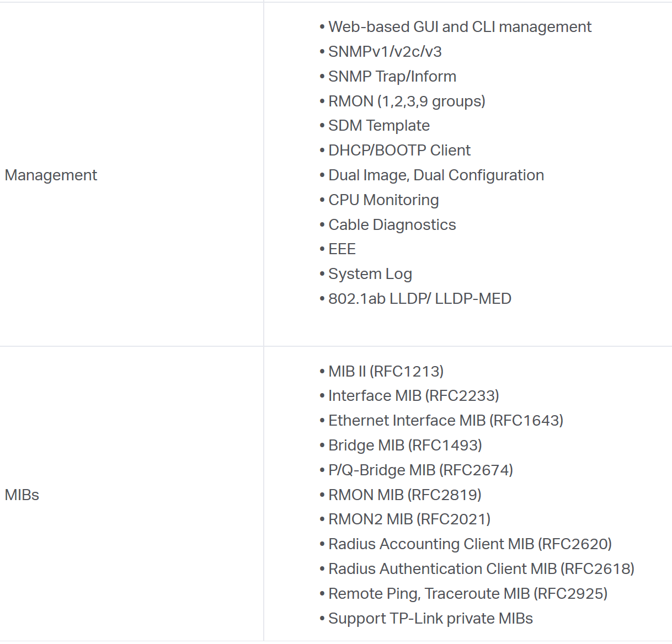The height and width of the screenshot is (644, 672).
Task: Select Web-based GUI and CLI management text
Action: click(x=460, y=27)
